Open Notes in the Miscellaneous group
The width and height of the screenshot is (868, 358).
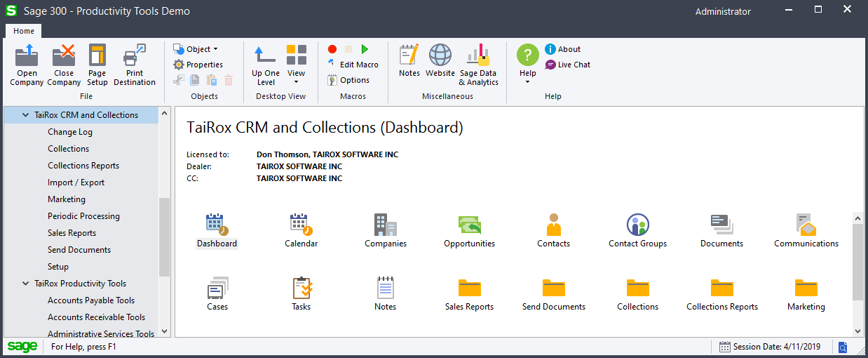click(409, 61)
